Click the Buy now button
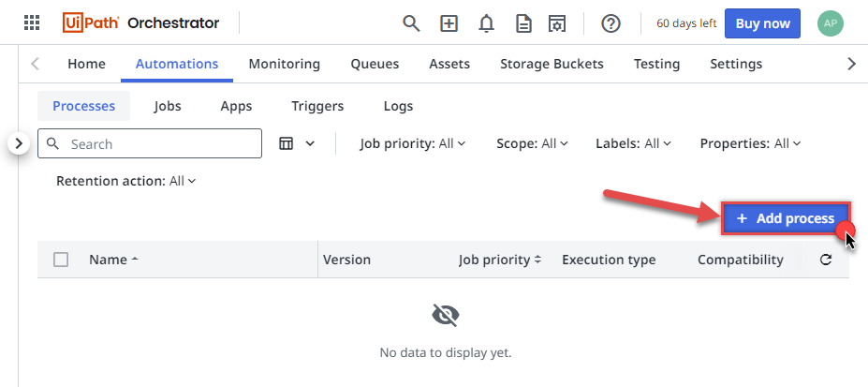Image resolution: width=868 pixels, height=387 pixels. pos(762,23)
